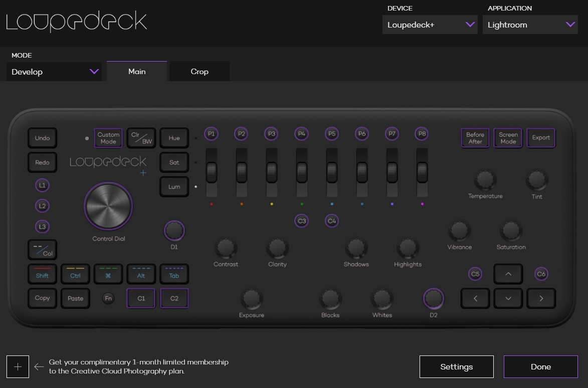Click the Export key on device

[x=541, y=138]
